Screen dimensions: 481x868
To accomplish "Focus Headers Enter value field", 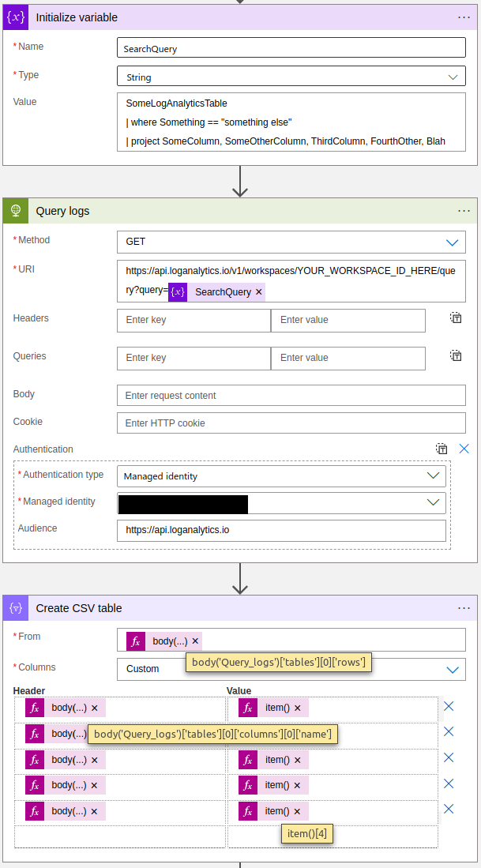I will pyautogui.click(x=348, y=320).
